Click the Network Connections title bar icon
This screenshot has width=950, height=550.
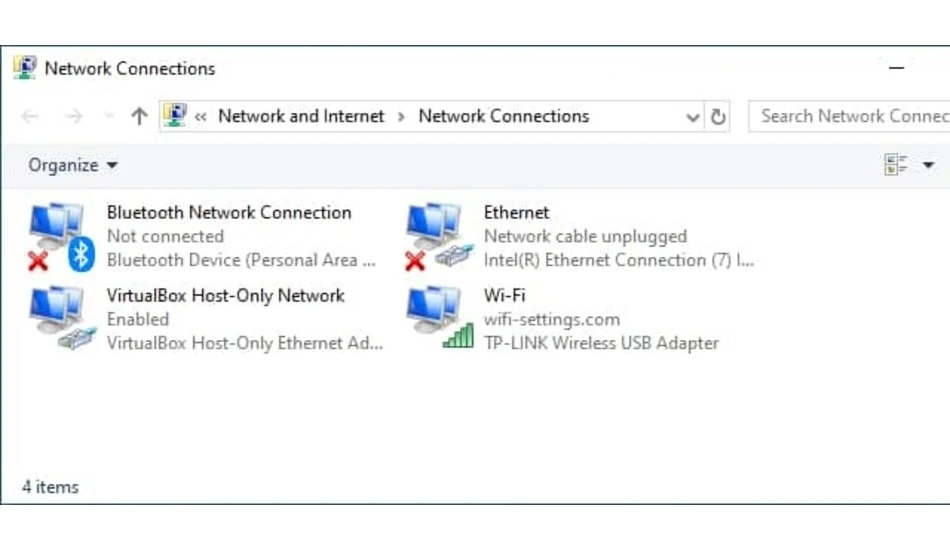[x=25, y=68]
